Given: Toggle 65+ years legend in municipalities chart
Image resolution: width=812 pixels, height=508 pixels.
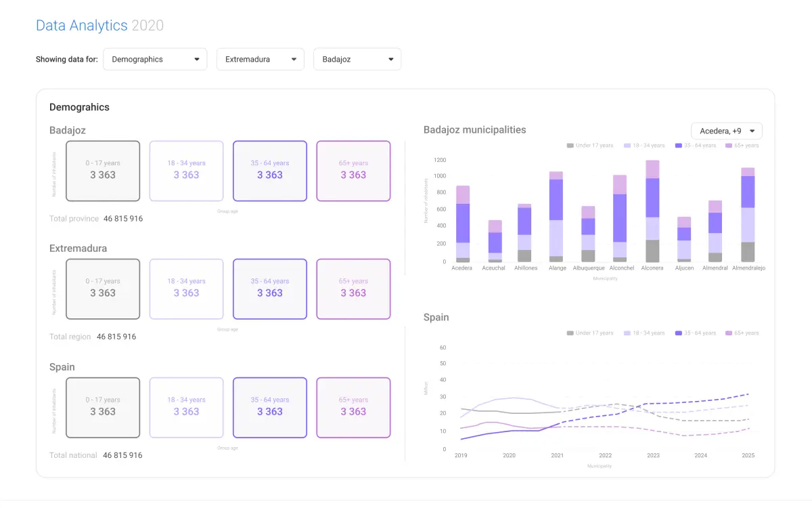Looking at the screenshot, I should click(742, 146).
